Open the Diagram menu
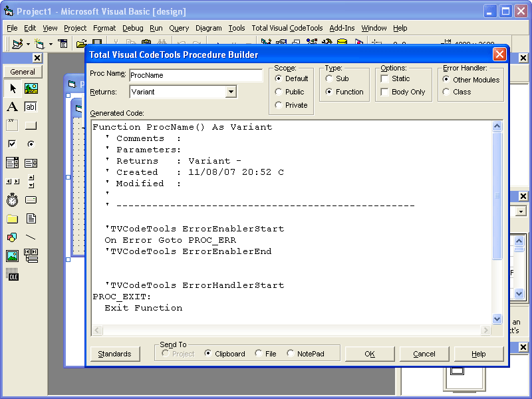The height and width of the screenshot is (399, 532). click(x=208, y=28)
